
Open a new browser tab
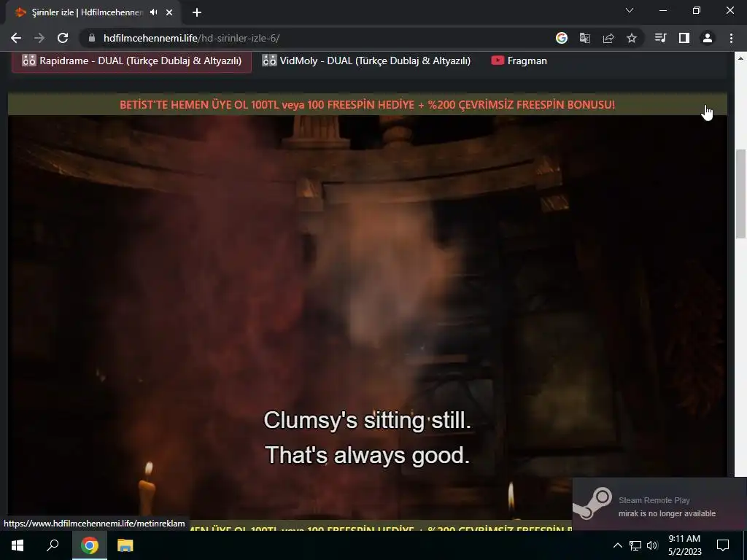pyautogui.click(x=197, y=12)
